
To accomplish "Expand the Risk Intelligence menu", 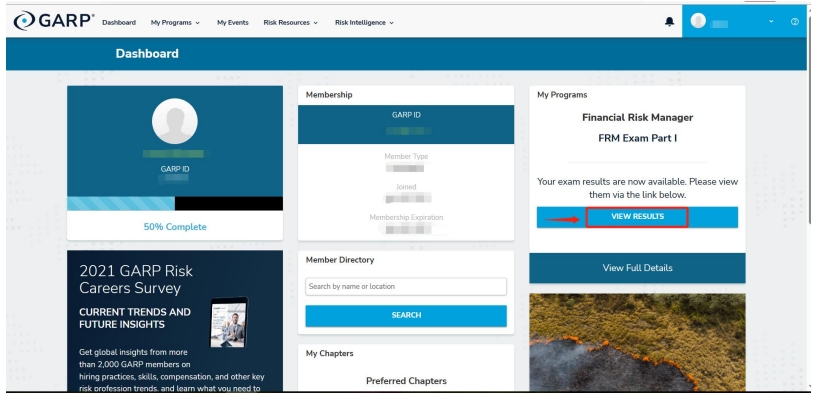I will (x=364, y=23).
